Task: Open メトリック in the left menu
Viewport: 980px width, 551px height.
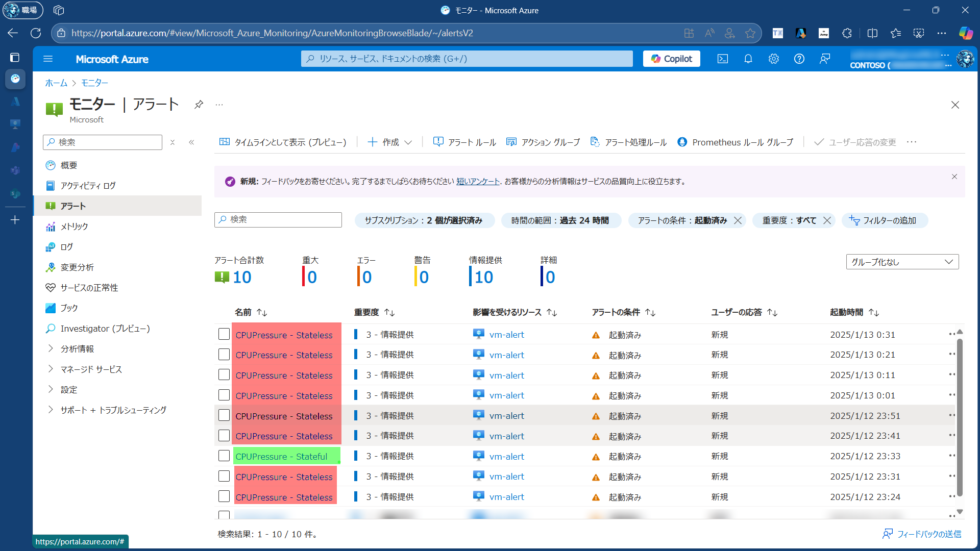Action: (74, 227)
